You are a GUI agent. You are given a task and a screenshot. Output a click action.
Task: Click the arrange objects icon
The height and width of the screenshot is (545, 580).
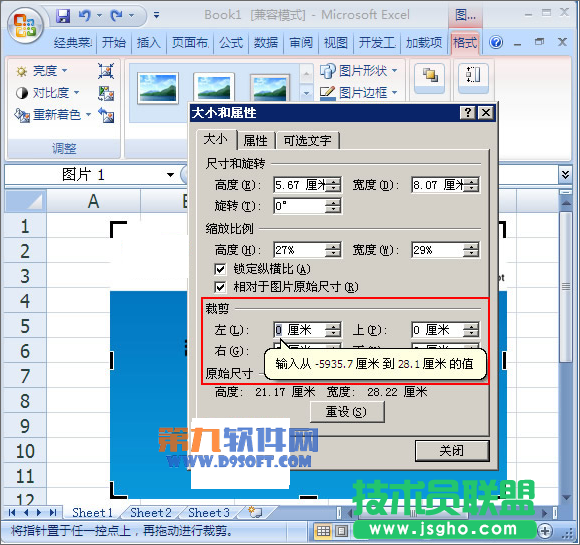[x=429, y=78]
